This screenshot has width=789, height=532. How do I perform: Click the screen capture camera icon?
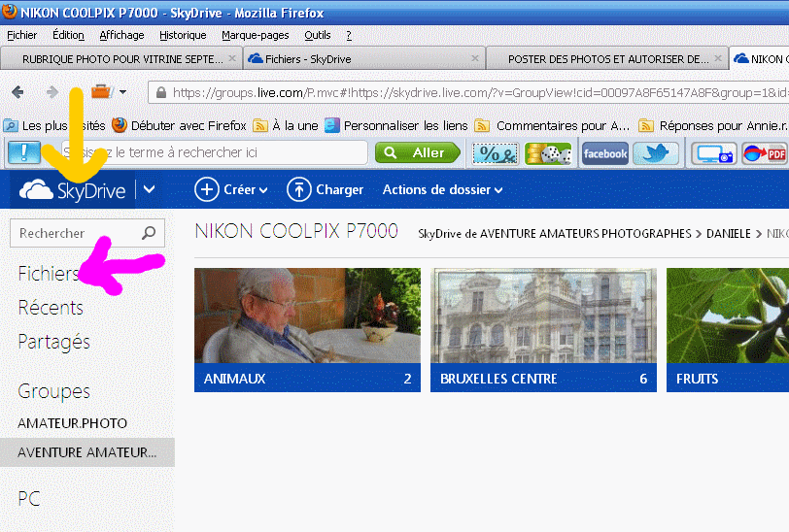pyautogui.click(x=713, y=153)
